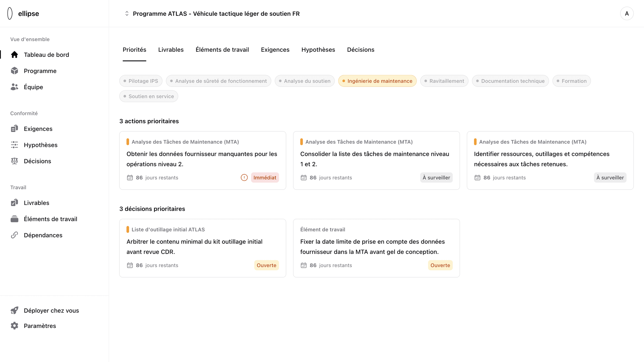Screen dimensions: 644x362
Task: Click the Déployer chez vous rocket icon
Action: click(14, 310)
